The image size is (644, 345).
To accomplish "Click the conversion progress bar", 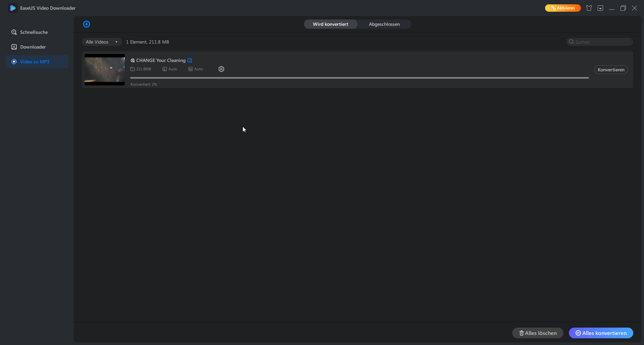I will (x=359, y=78).
